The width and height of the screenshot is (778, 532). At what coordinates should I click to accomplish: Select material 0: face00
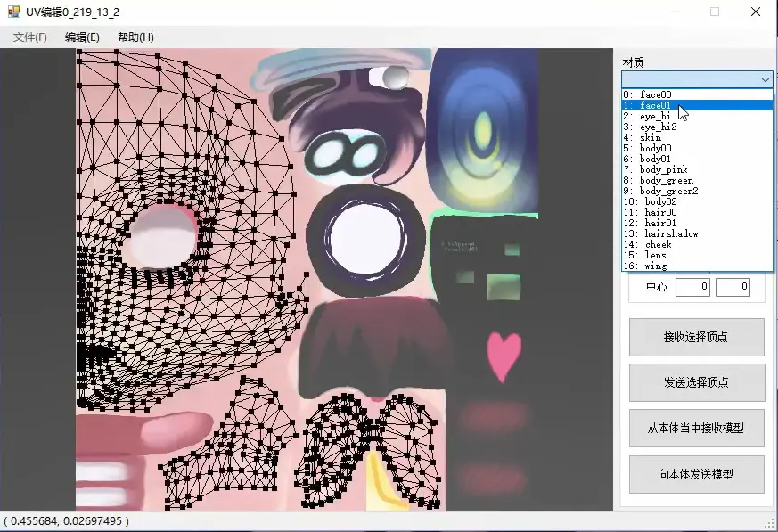pos(697,94)
